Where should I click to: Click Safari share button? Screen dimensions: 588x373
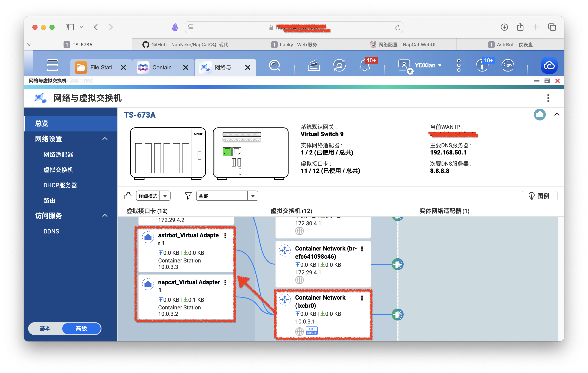click(520, 27)
